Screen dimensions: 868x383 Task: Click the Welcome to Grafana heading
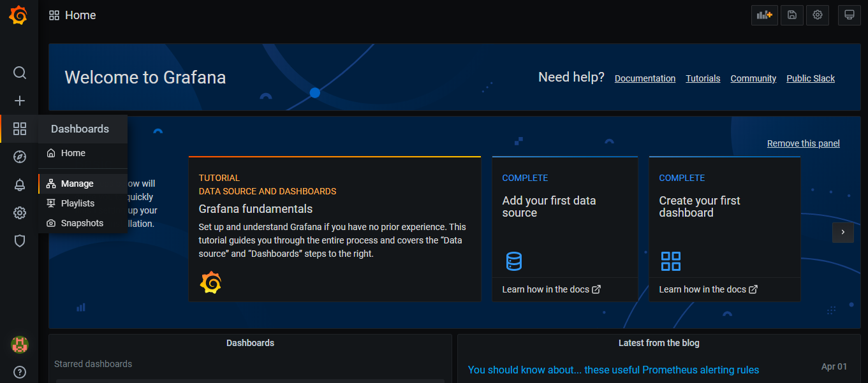tap(145, 78)
